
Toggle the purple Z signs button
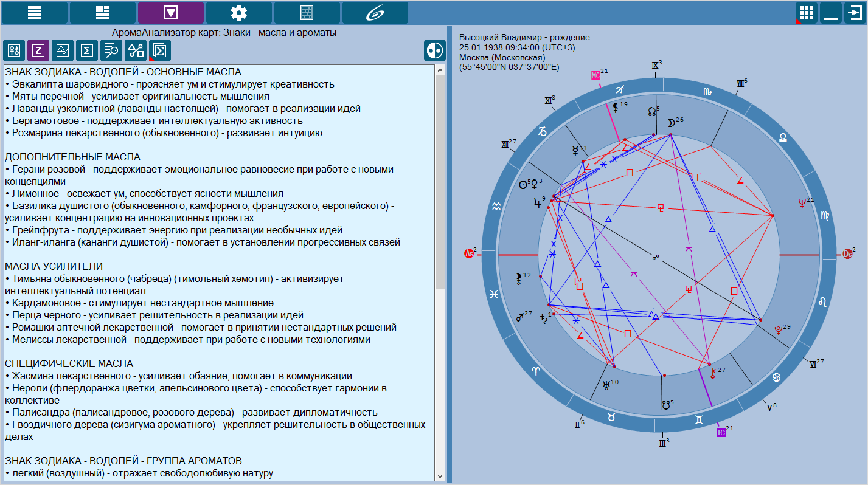[x=38, y=51]
